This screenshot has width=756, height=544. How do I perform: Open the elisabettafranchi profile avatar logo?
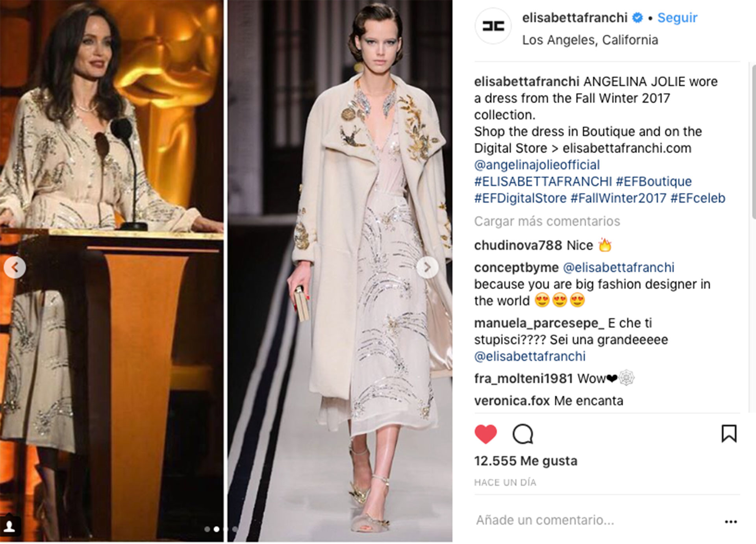tap(493, 26)
